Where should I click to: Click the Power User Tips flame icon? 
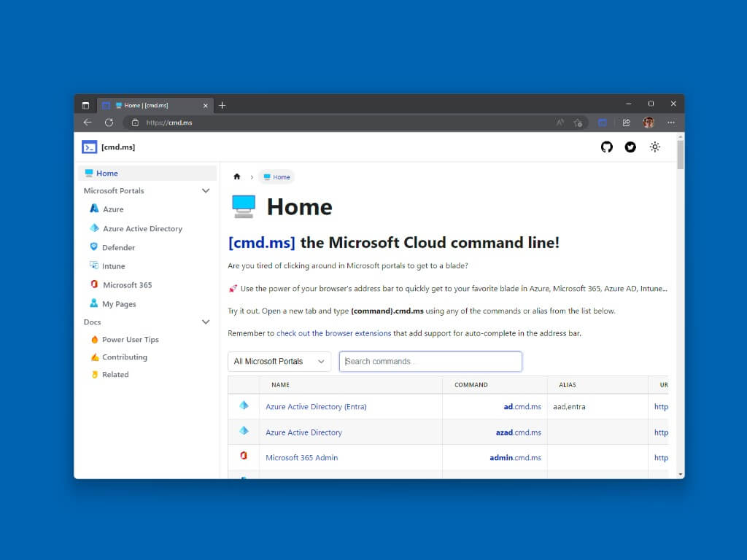(94, 340)
